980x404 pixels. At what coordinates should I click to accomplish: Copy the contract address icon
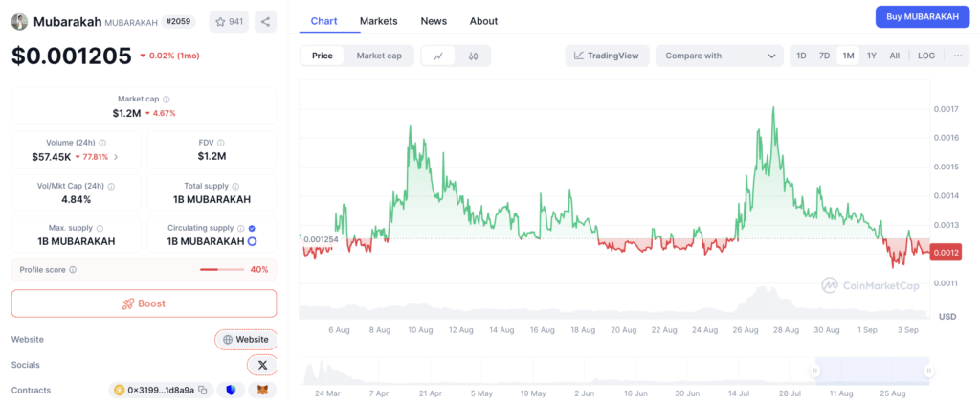pos(203,391)
